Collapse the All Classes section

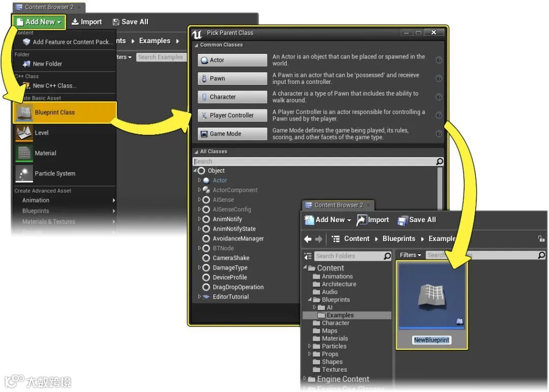pyautogui.click(x=196, y=152)
